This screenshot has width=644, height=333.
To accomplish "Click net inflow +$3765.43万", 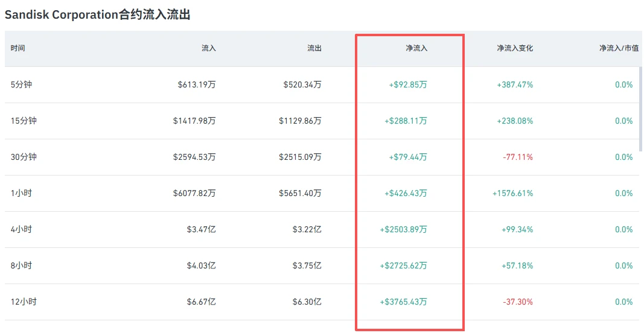I will point(403,302).
